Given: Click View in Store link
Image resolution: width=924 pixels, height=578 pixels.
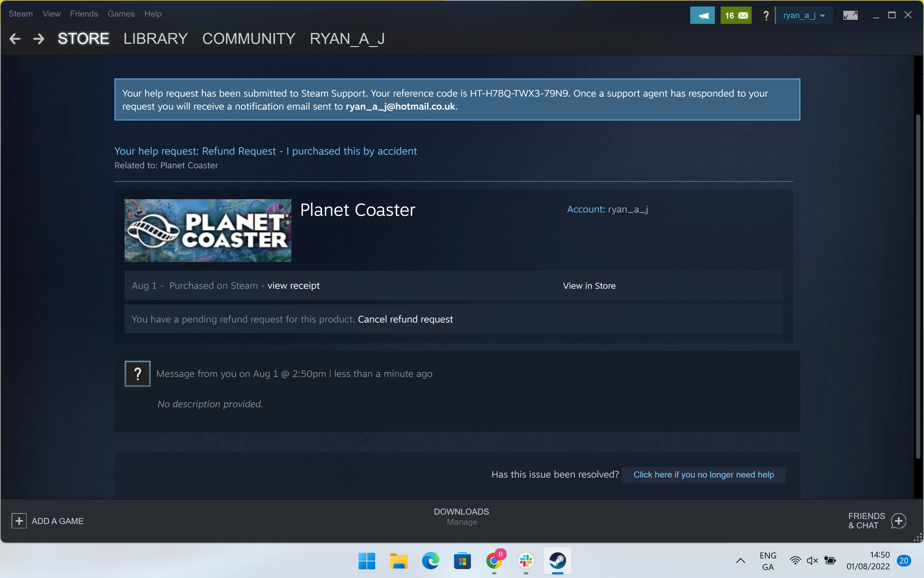Looking at the screenshot, I should point(589,286).
